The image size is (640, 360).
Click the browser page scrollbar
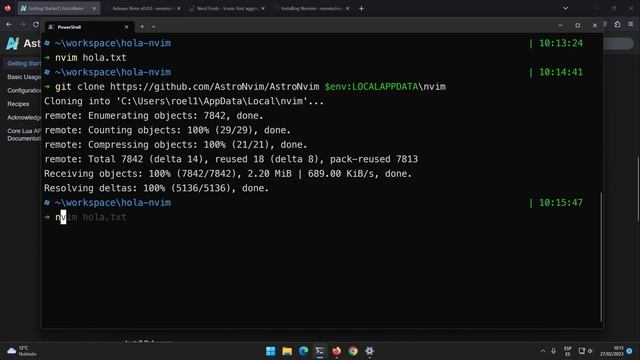point(638,189)
